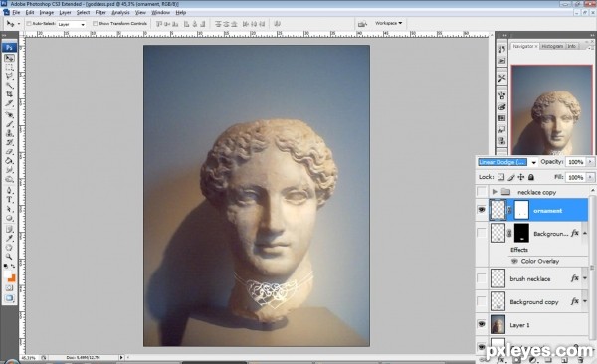Open the Opacity slider arrow
The image size is (597, 364).
coord(590,162)
